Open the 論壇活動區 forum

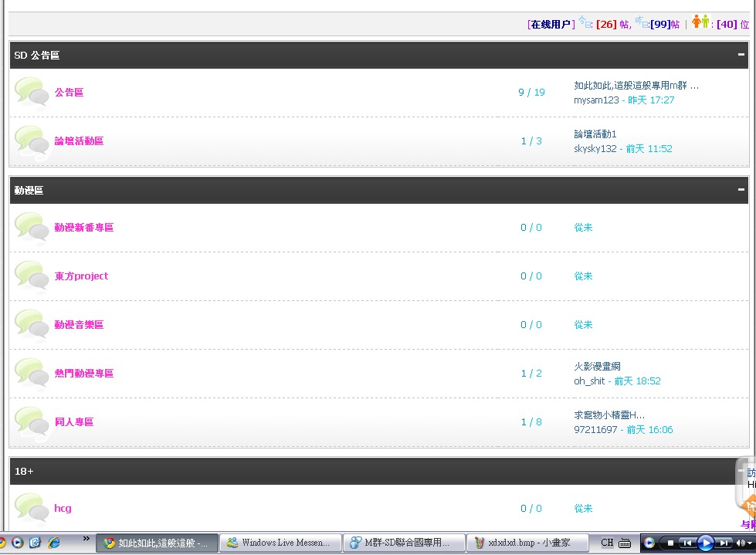[x=79, y=141]
